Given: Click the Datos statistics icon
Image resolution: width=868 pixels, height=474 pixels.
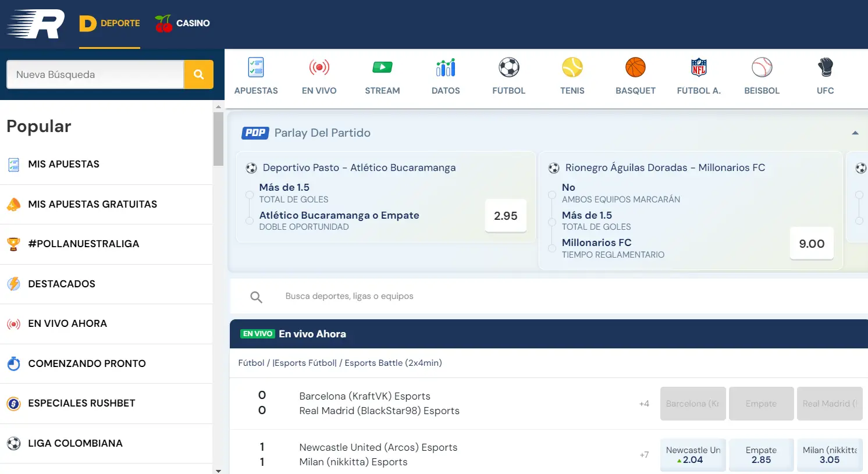Looking at the screenshot, I should click(446, 68).
